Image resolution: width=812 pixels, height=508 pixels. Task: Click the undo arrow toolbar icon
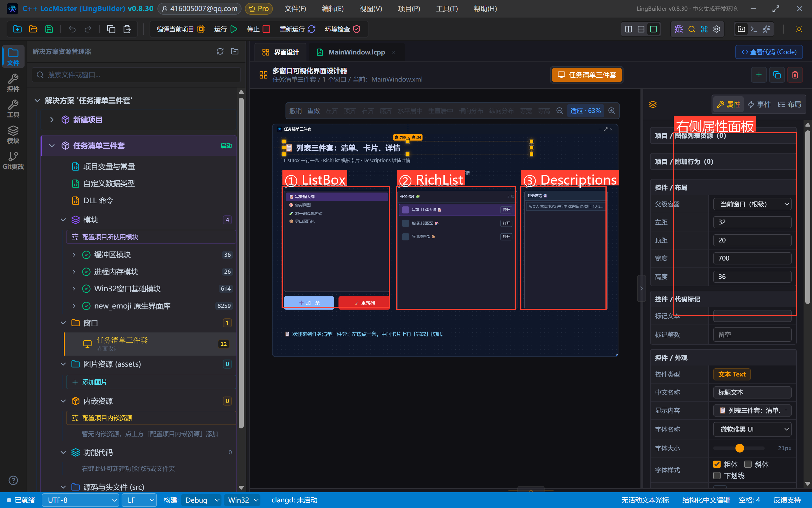[x=72, y=29]
